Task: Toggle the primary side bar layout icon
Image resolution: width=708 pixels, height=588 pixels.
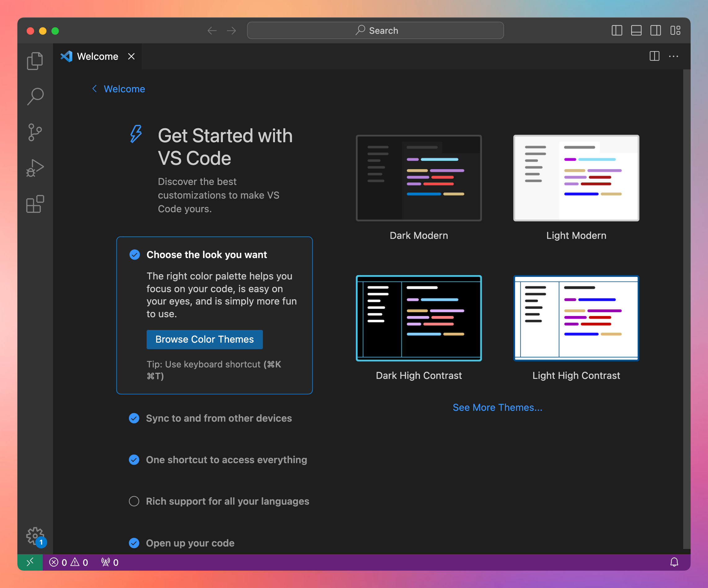Action: pos(617,31)
